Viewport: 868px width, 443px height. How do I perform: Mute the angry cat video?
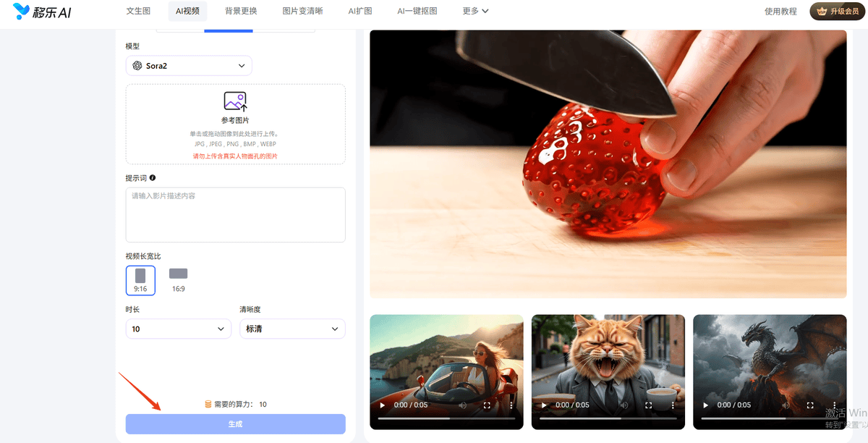tap(624, 405)
